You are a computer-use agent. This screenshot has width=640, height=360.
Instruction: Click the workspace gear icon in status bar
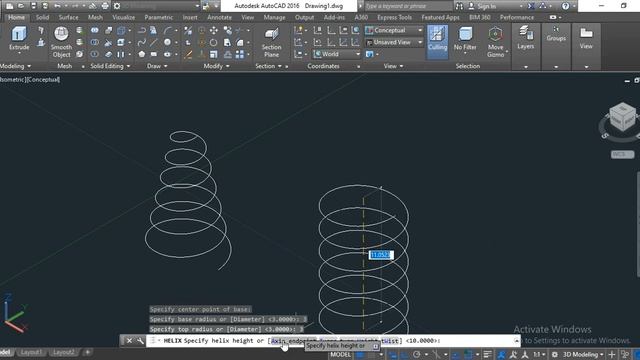pos(554,354)
